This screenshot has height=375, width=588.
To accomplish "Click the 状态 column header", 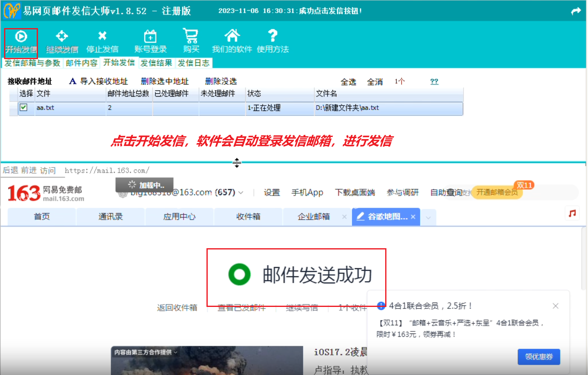I will (280, 94).
